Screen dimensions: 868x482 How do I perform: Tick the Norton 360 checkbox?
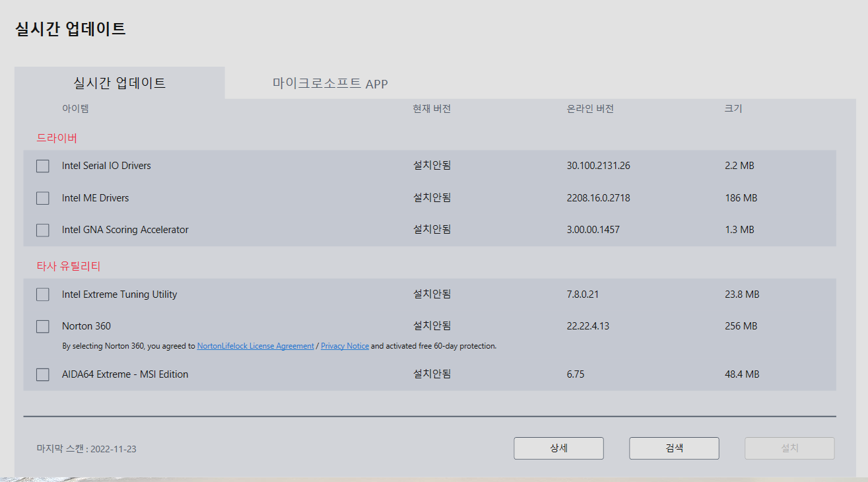click(43, 326)
